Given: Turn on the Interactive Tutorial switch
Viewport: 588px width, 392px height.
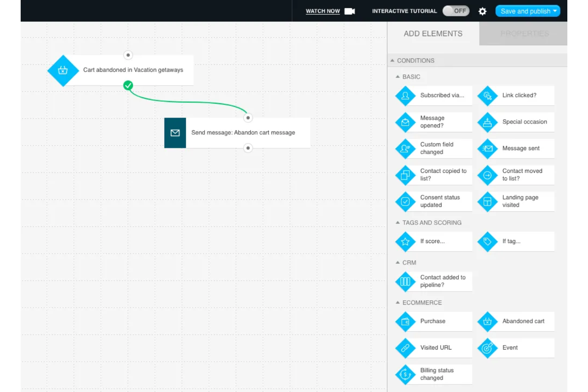Looking at the screenshot, I should [x=456, y=11].
